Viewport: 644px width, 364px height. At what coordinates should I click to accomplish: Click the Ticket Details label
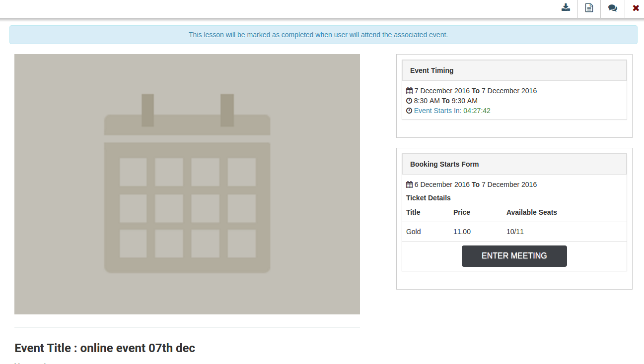click(428, 198)
